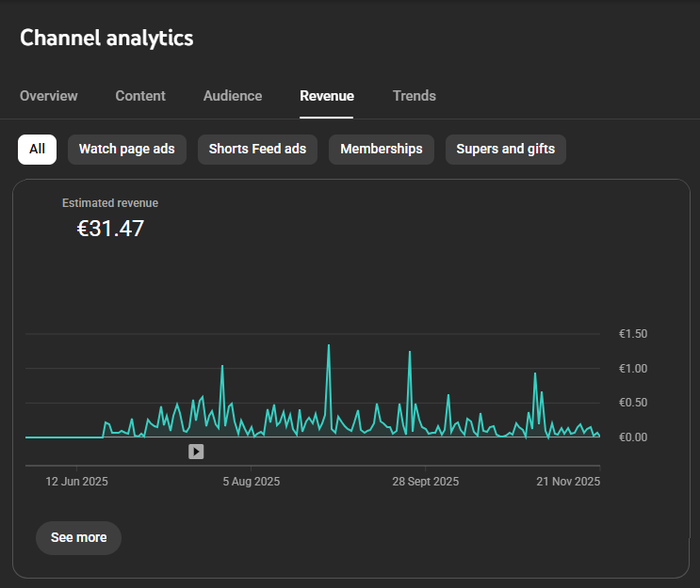Click the €31.47 revenue total
This screenshot has height=588, width=700.
pos(111,228)
